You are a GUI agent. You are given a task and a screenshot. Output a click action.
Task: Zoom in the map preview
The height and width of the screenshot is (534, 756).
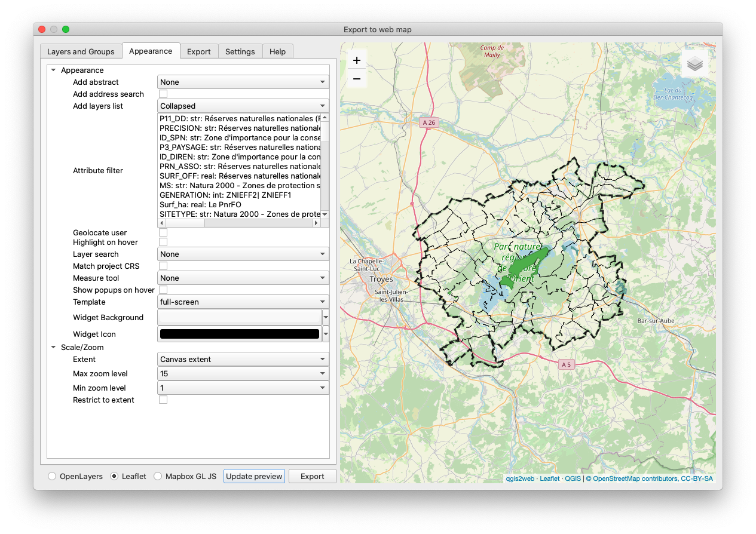pyautogui.click(x=357, y=60)
